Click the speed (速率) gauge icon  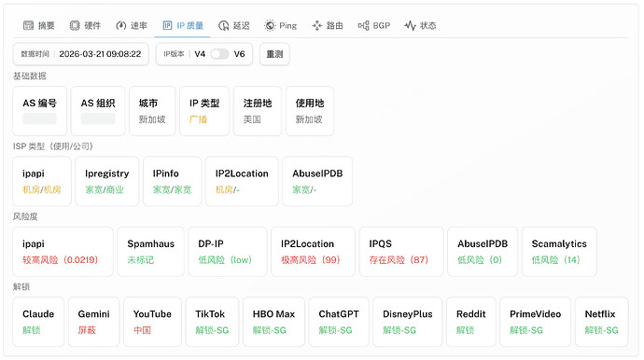[120, 26]
